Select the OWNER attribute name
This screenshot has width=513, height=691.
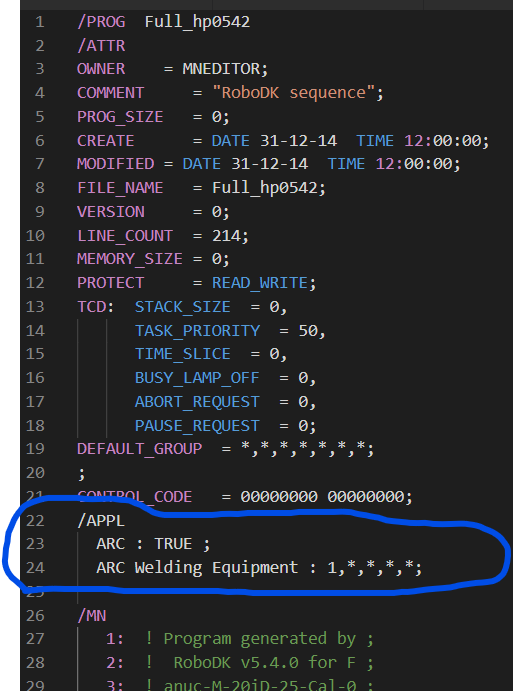pos(101,69)
